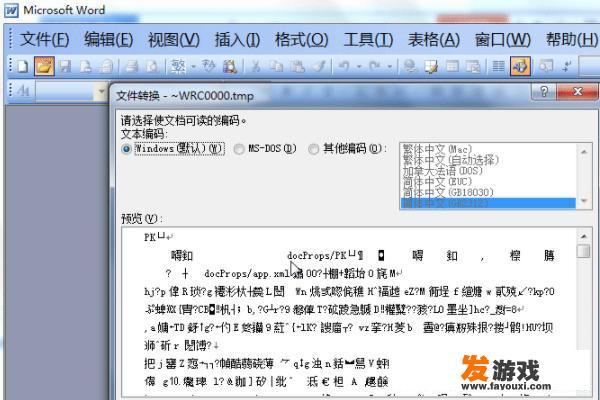This screenshot has width=600, height=400.
Task: Open the Style box dropdown arrow
Action: click(x=101, y=91)
